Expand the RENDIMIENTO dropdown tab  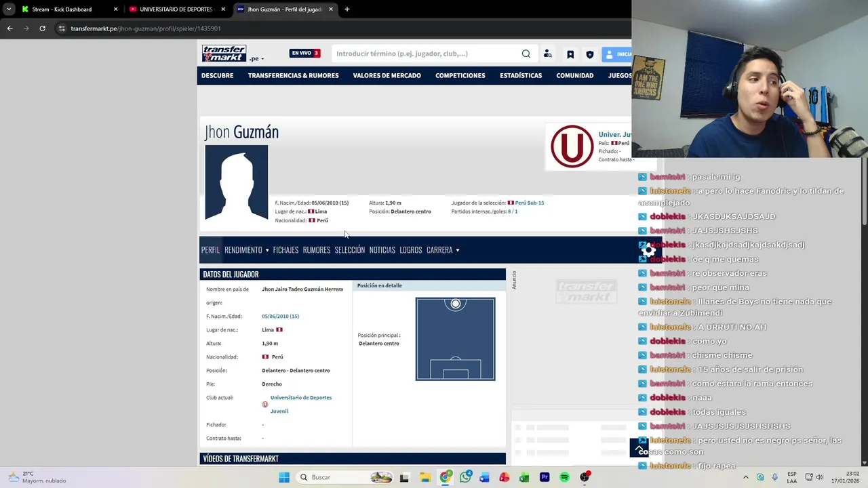pyautogui.click(x=247, y=250)
